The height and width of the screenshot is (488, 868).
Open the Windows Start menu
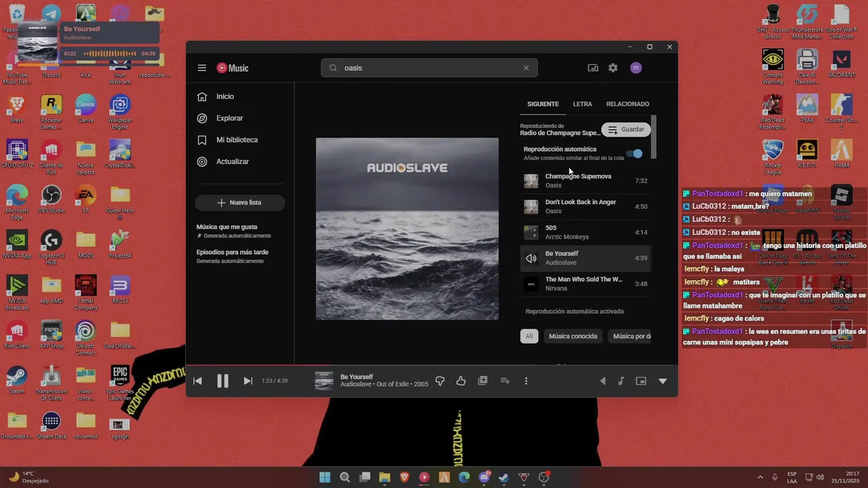325,477
